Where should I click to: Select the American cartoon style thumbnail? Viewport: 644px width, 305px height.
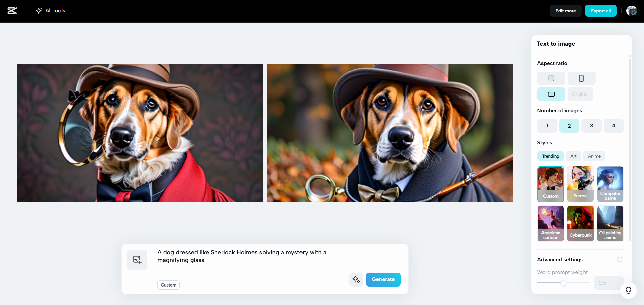coord(551,224)
